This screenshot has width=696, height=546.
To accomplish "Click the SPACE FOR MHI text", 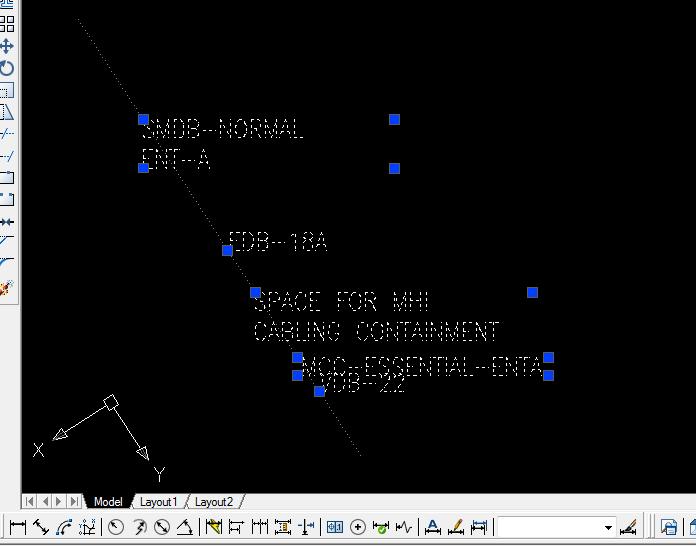I will click(341, 302).
